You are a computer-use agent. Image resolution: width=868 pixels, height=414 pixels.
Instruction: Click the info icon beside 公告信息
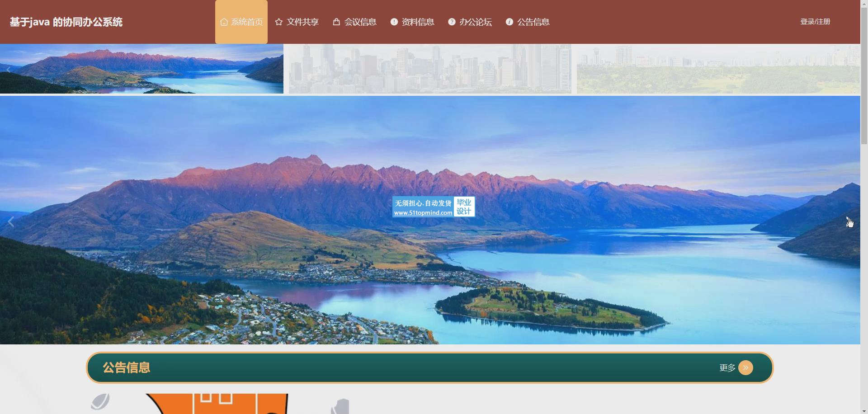pos(509,22)
